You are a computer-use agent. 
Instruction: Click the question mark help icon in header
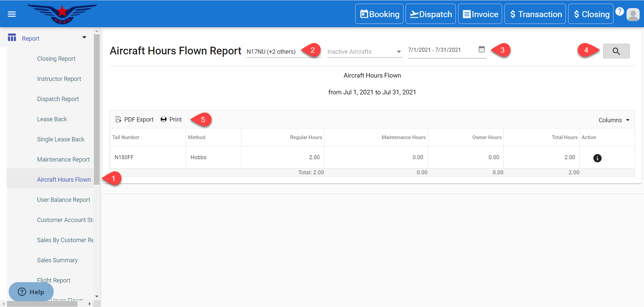point(620,11)
